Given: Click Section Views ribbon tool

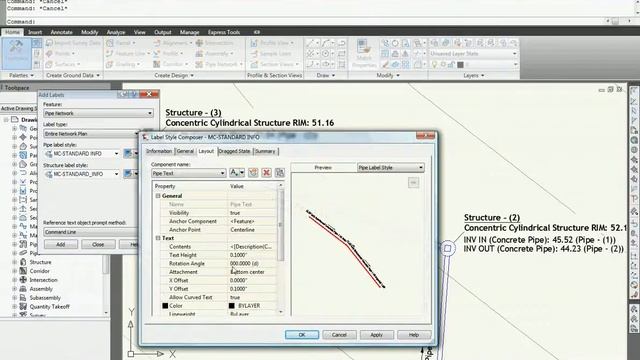Looking at the screenshot, I should point(275,64).
